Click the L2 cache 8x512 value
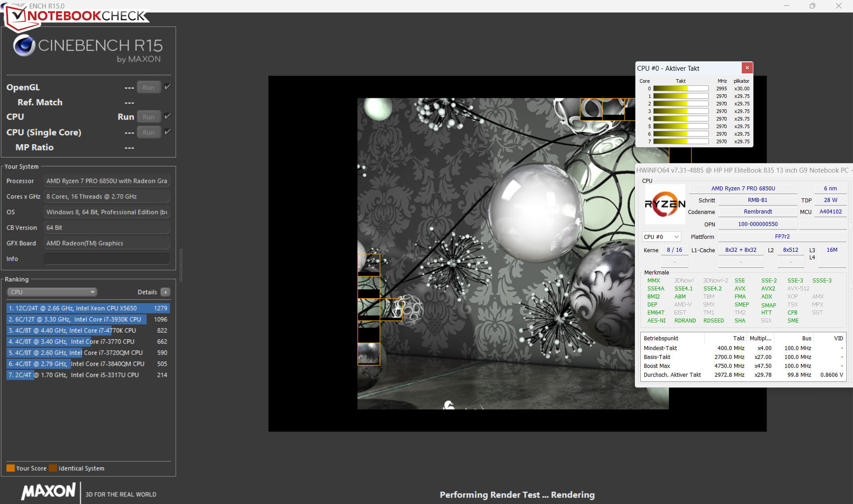 coord(790,250)
